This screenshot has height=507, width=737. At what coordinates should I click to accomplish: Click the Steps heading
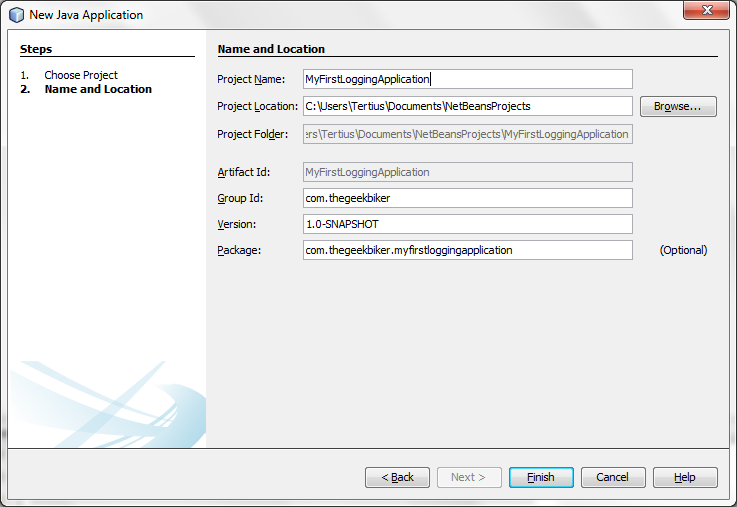[36, 49]
